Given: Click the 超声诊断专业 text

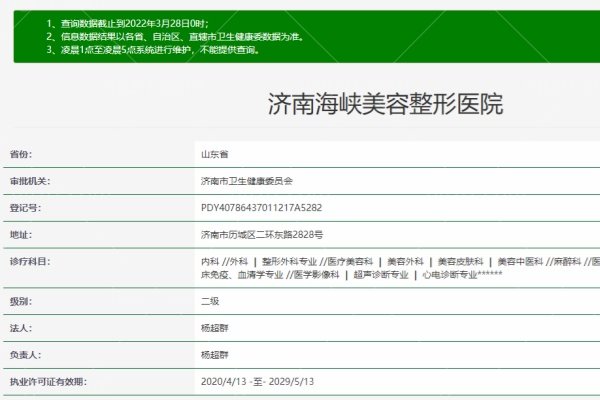Looking at the screenshot, I should point(381,275).
